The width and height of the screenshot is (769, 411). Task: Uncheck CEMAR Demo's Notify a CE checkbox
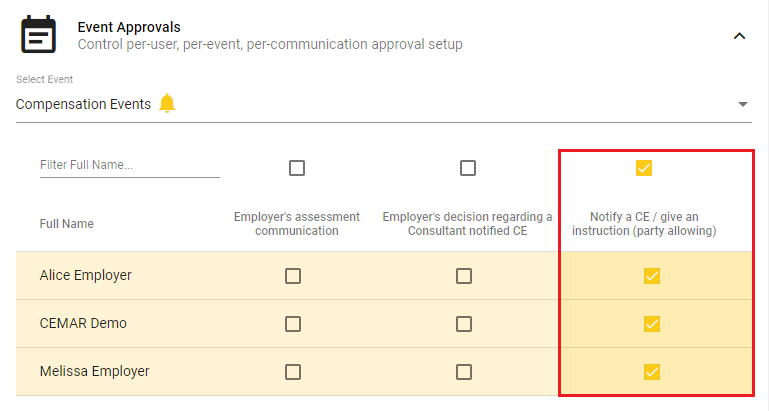[651, 324]
